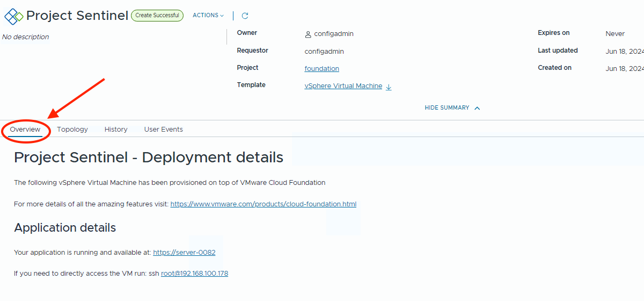
Task: Open the vSphere Virtual Machine template link
Action: pos(343,86)
